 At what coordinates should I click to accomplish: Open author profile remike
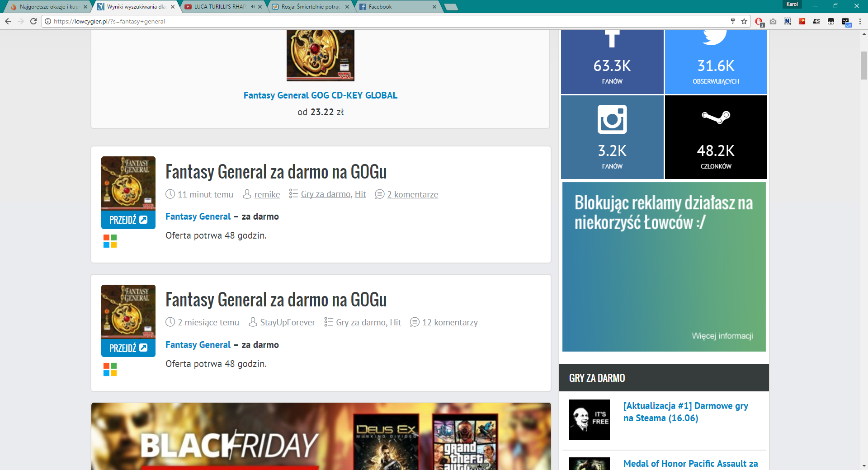(x=267, y=194)
